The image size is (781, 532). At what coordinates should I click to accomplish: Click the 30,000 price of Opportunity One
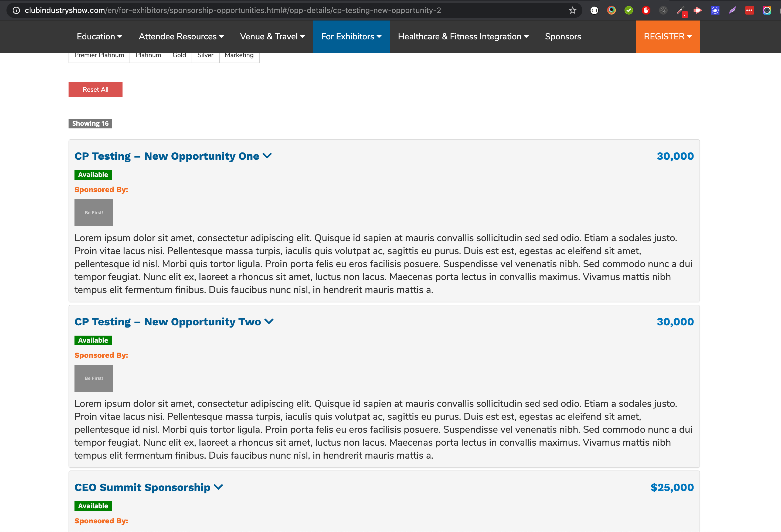coord(675,156)
